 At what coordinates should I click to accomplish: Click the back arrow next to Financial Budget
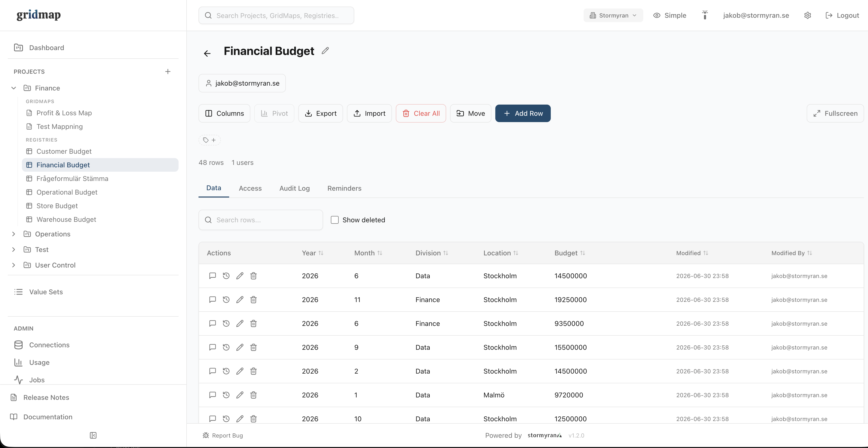pos(207,53)
